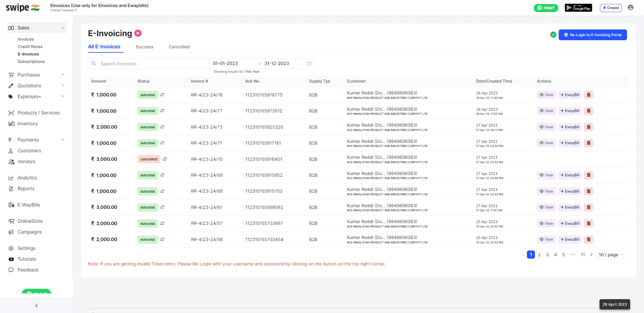View e-invoice RR-4/23-24/78
The height and width of the screenshot is (313, 644).
point(546,95)
